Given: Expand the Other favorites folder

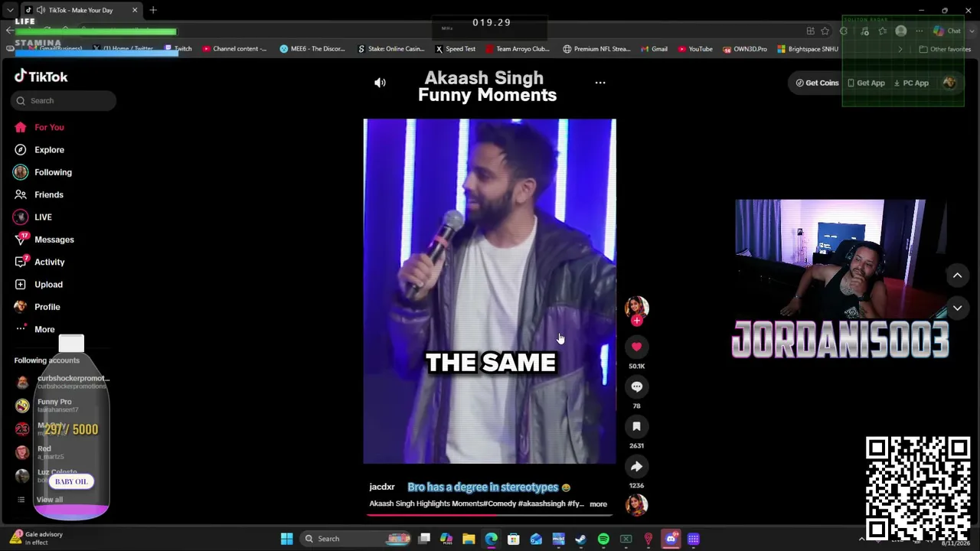Looking at the screenshot, I should (945, 49).
